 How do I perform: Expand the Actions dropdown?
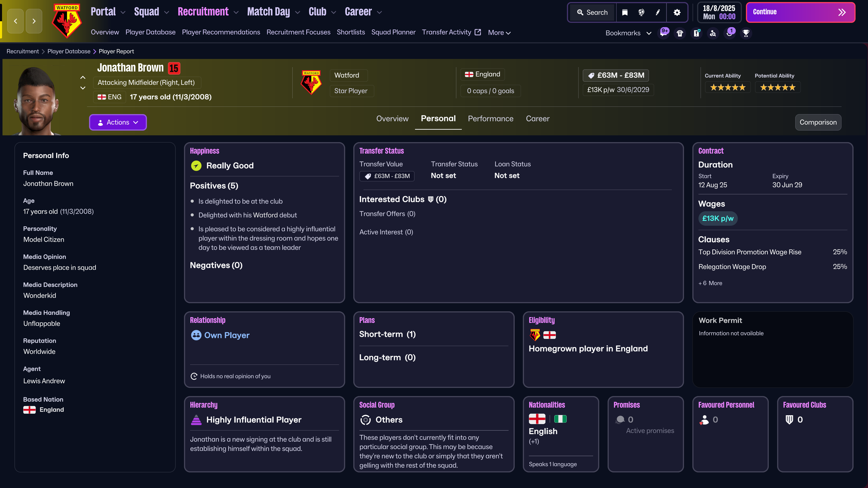tap(118, 122)
